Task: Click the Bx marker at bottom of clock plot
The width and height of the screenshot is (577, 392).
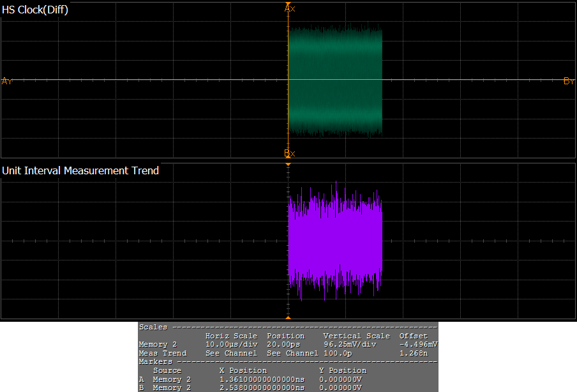Action: pos(289,153)
